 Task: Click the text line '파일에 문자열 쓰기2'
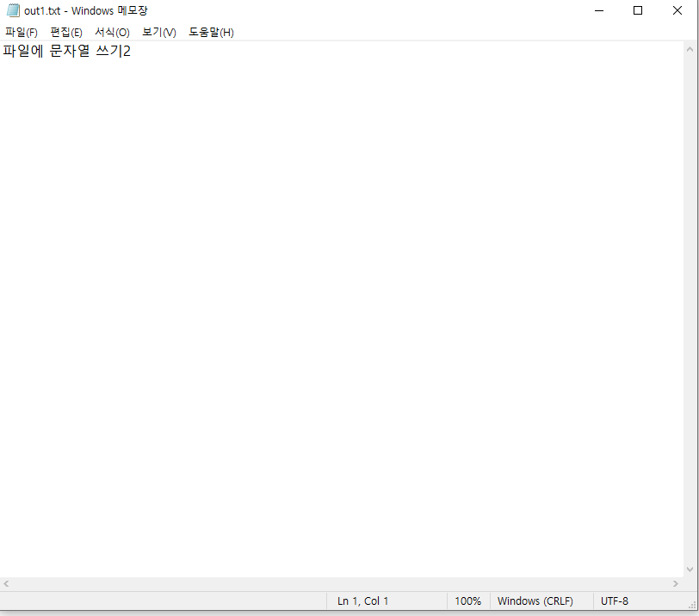pos(67,51)
